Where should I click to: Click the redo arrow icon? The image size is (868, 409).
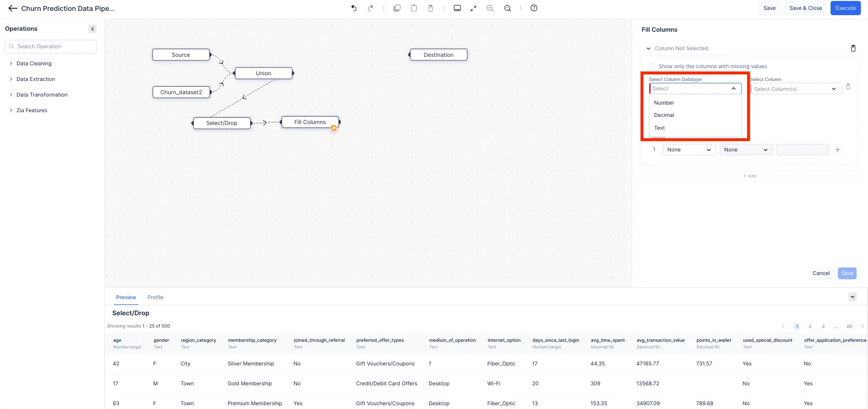click(x=371, y=8)
